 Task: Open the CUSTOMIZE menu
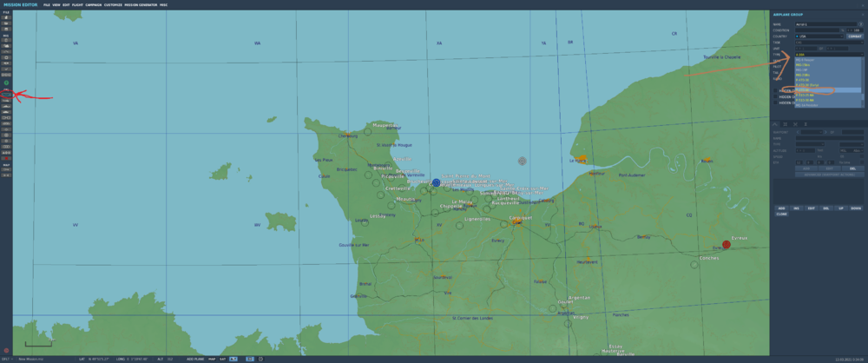[113, 4]
